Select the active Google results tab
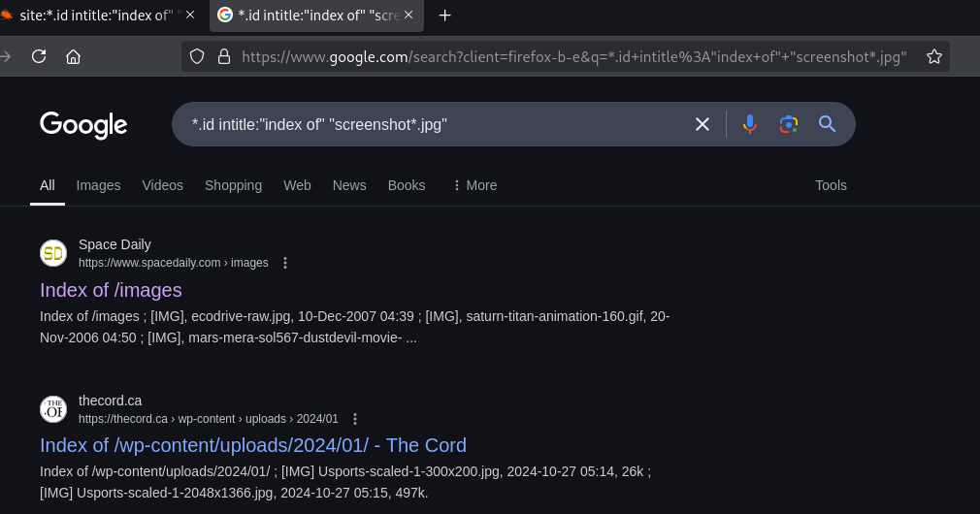The width and height of the screenshot is (980, 514). coord(316,15)
